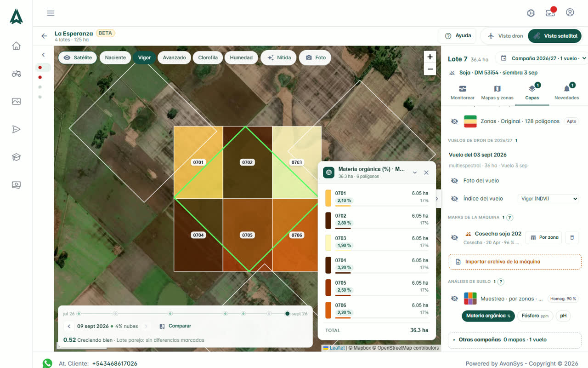Open WhatsApp customer support icon

pos(47,363)
